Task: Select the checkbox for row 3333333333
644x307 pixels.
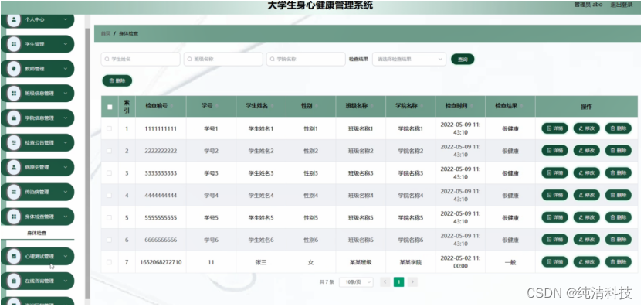Action: [109, 173]
